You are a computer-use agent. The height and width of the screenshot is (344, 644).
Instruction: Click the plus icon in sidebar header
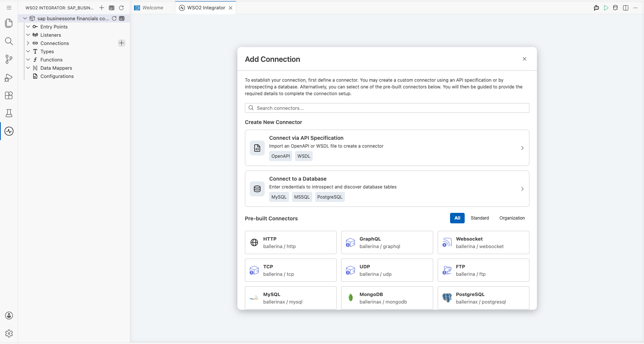pyautogui.click(x=101, y=7)
